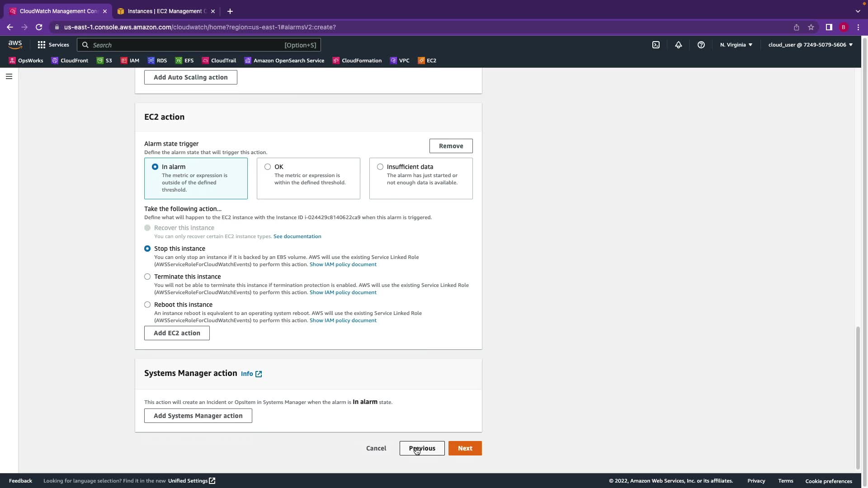Viewport: 868px width, 488px height.
Task: Open CloudShell terminal icon
Action: 656,45
